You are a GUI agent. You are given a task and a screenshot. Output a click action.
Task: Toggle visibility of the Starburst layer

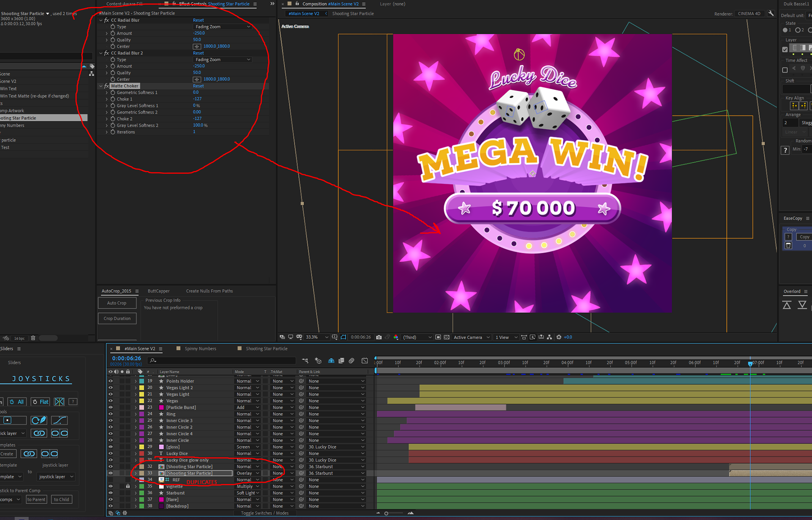pos(111,493)
